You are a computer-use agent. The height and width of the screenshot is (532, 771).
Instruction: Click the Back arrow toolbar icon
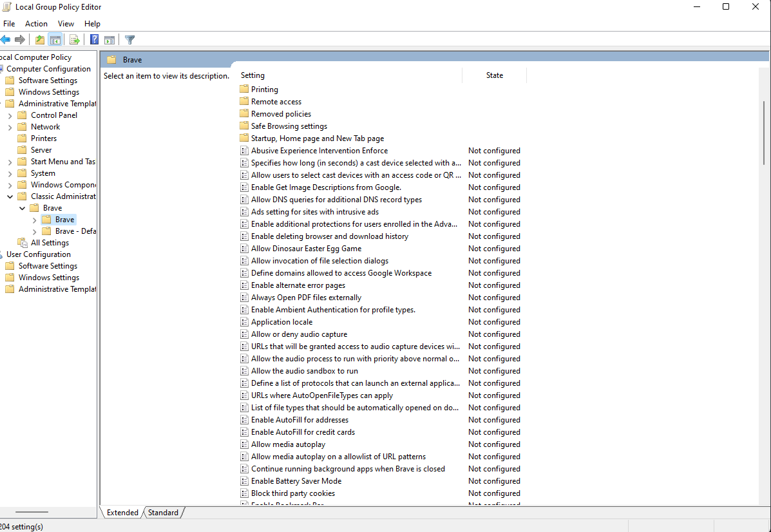[x=5, y=40]
